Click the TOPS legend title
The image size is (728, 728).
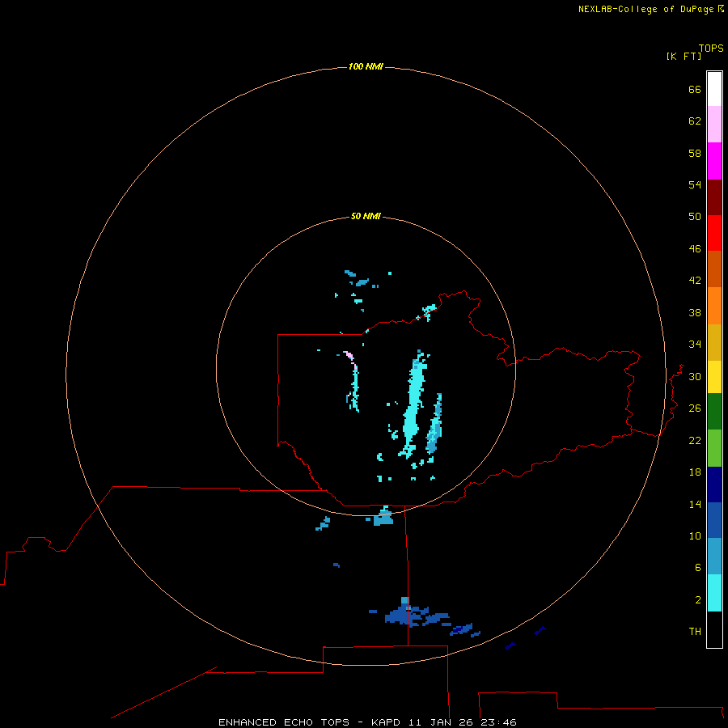tap(711, 48)
